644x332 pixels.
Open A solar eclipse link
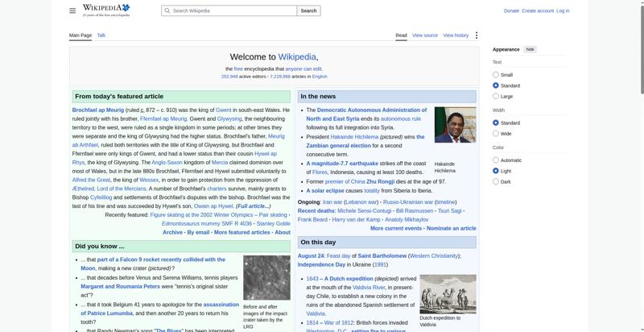[x=325, y=191]
